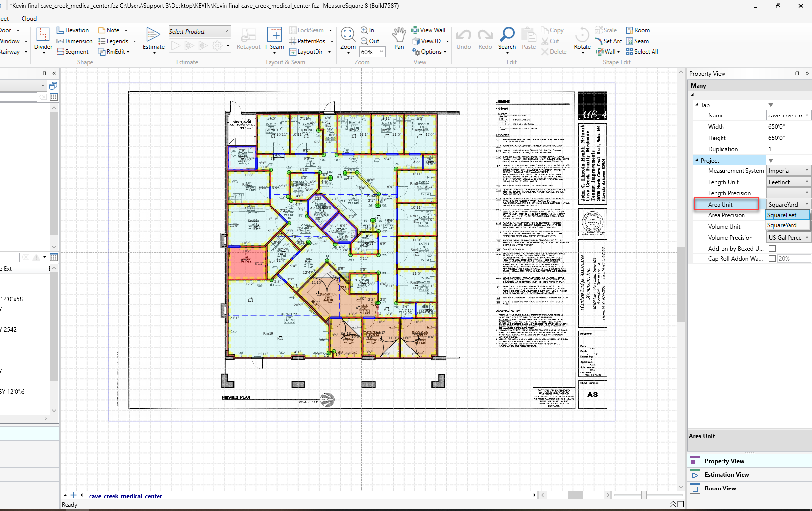812x511 pixels.
Task: Switch to View3D
Action: [x=427, y=41]
